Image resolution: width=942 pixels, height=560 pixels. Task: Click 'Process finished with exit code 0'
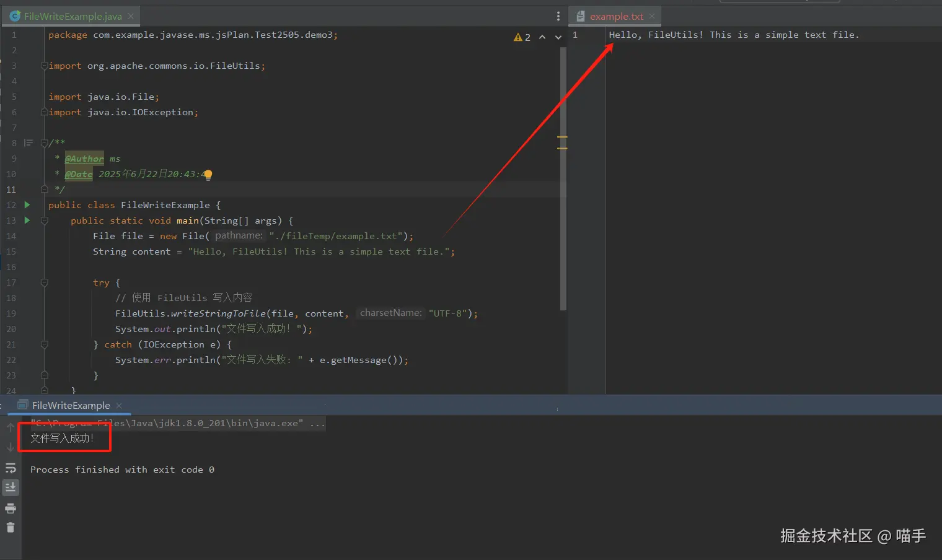[122, 470]
